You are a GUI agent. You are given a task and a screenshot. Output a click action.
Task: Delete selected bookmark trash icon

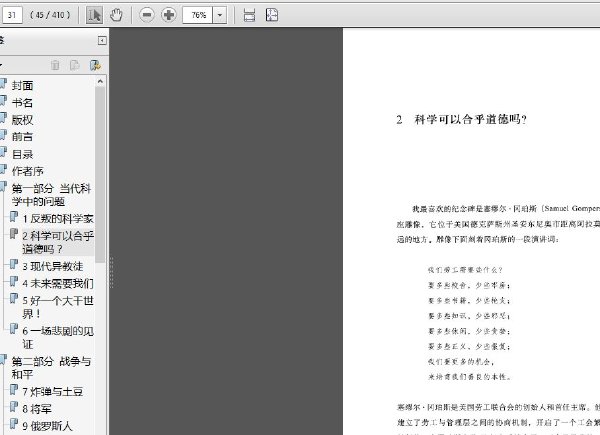click(x=55, y=65)
